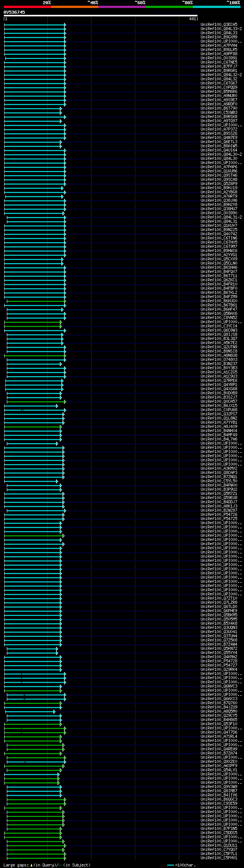
Task: Select the UniRef100_Q5Z6P9 label
Action: tap(219, 183)
